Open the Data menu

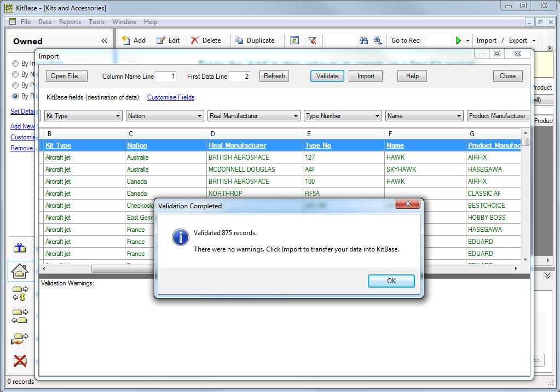tap(45, 22)
